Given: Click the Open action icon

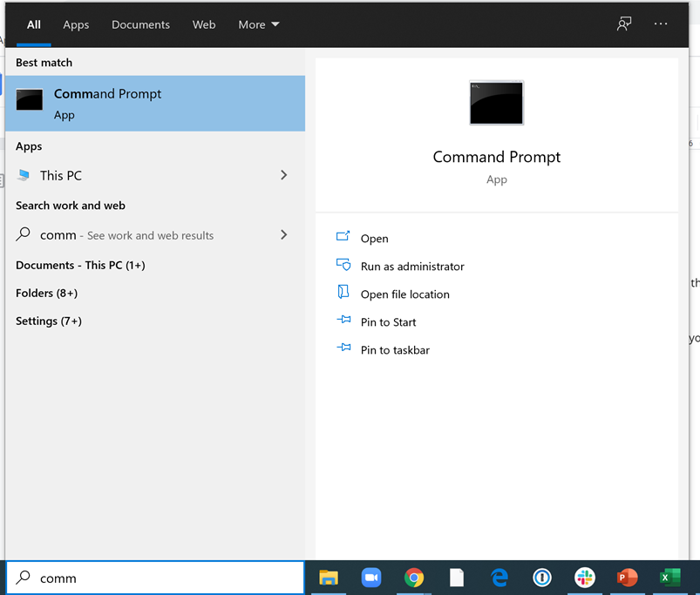Looking at the screenshot, I should coord(343,236).
